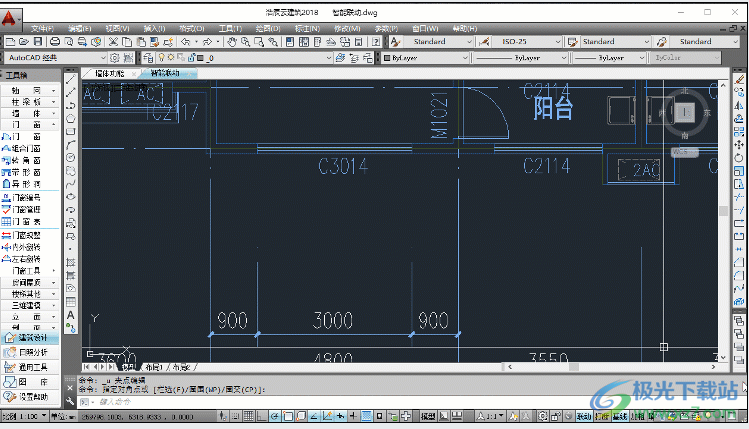Image resolution: width=749 pixels, height=429 pixels.
Task: Click the Cut scissors icon
Action: pos(113,42)
